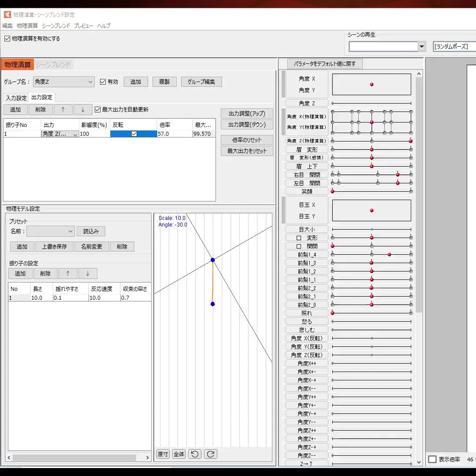Click the 読込み preset button

91,231
